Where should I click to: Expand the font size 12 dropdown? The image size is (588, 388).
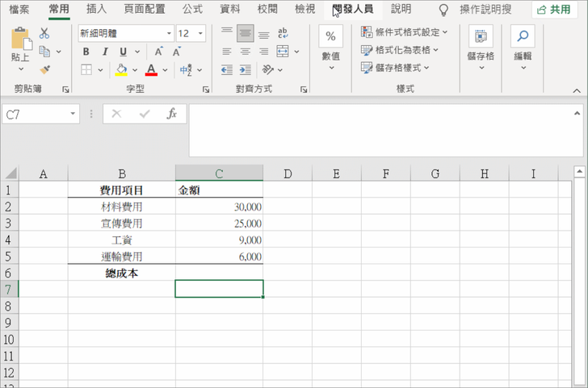click(199, 34)
